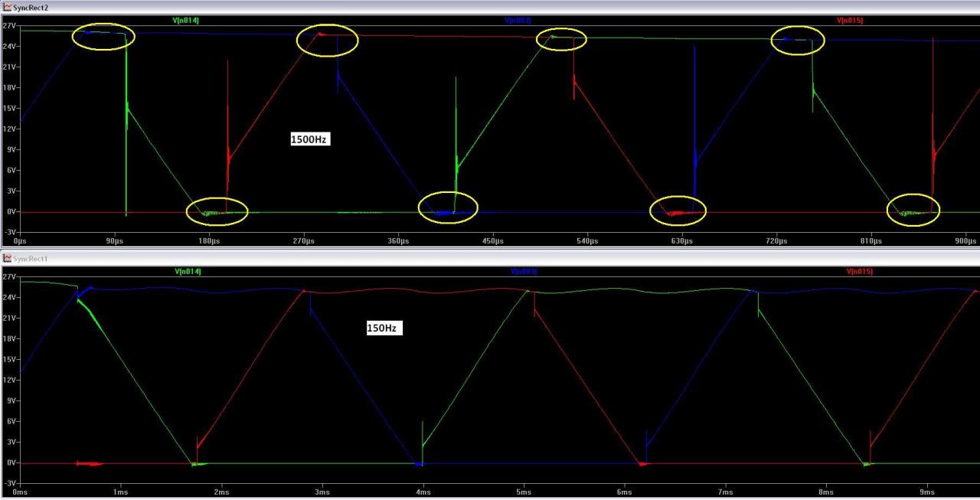This screenshot has height=500, width=980.
Task: Click the 2ms time axis label
Action: click(x=221, y=492)
